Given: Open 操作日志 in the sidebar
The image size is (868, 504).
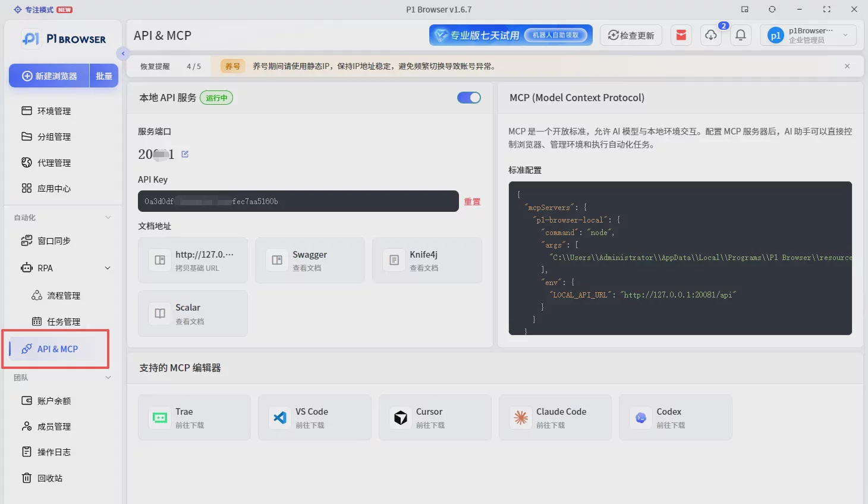Looking at the screenshot, I should (63, 452).
